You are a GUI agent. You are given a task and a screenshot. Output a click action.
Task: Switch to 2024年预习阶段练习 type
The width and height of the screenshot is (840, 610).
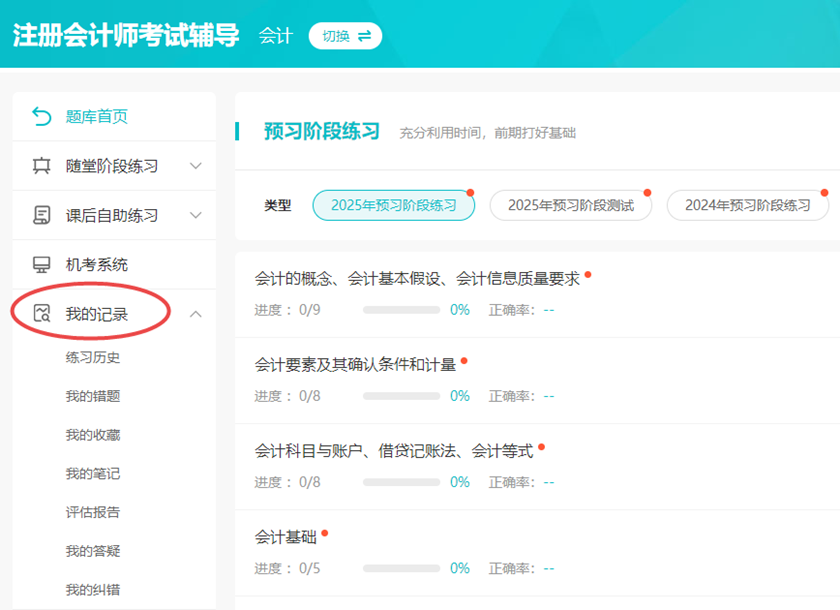[x=747, y=205]
